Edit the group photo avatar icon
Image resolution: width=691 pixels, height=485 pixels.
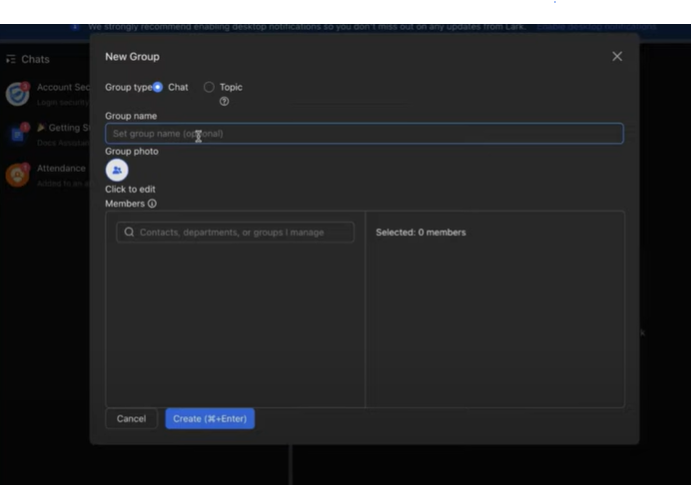click(117, 170)
